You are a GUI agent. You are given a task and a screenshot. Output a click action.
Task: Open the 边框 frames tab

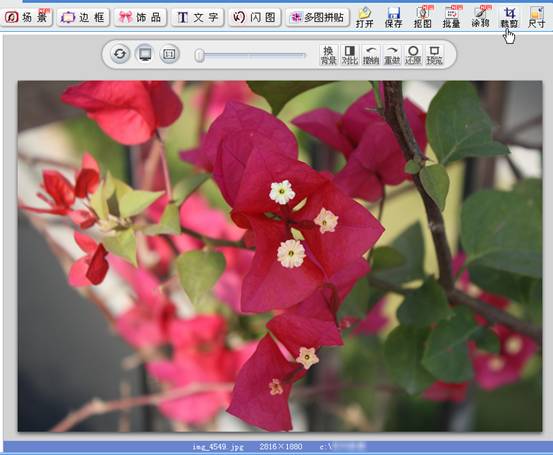coord(83,17)
